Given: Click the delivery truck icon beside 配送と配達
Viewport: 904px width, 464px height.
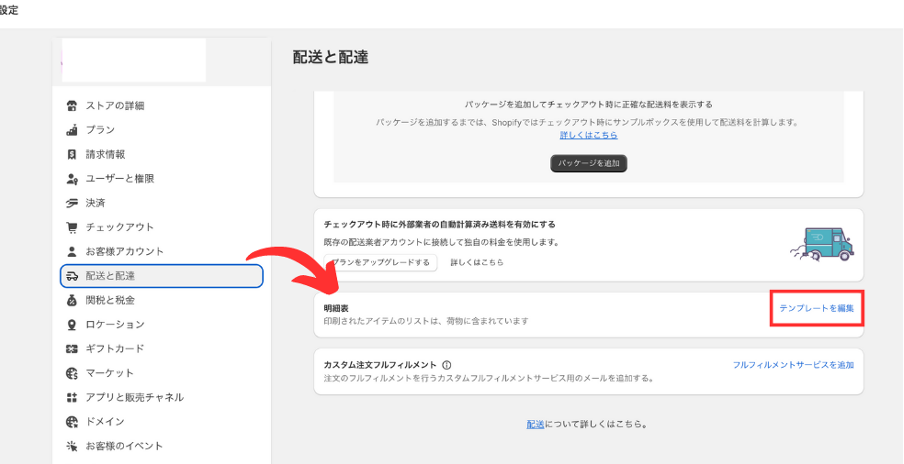Looking at the screenshot, I should (x=71, y=276).
